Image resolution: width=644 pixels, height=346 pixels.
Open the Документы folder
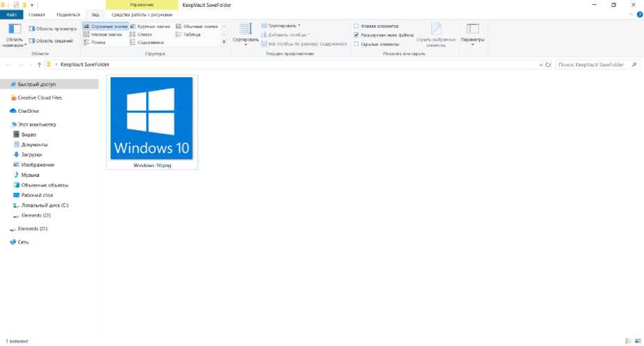(31, 145)
